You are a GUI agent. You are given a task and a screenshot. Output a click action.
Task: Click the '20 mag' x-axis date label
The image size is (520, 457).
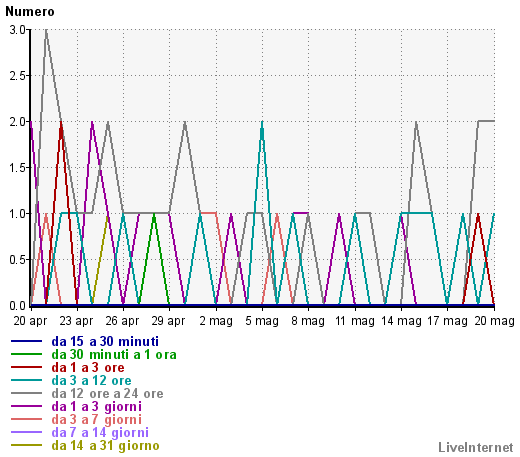[494, 321]
